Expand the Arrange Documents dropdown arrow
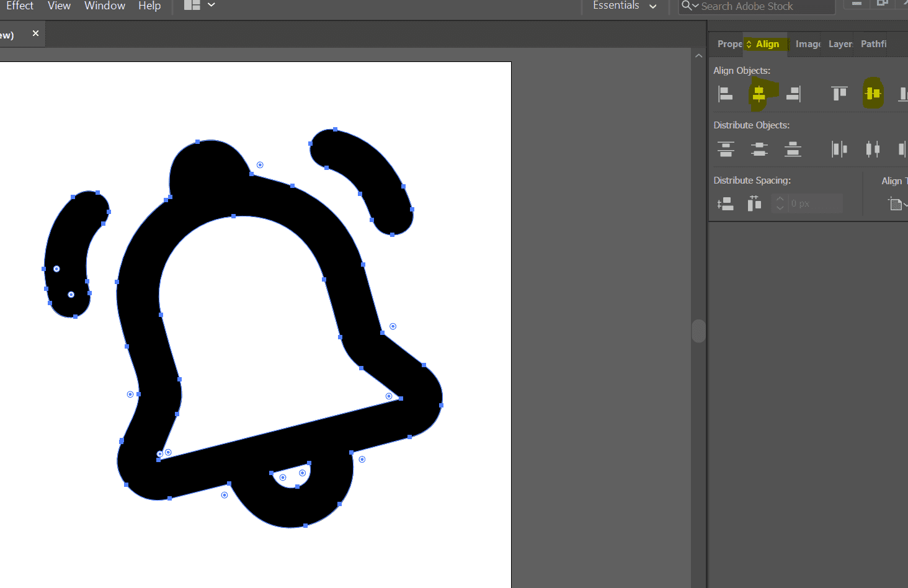908x588 pixels. click(x=211, y=5)
